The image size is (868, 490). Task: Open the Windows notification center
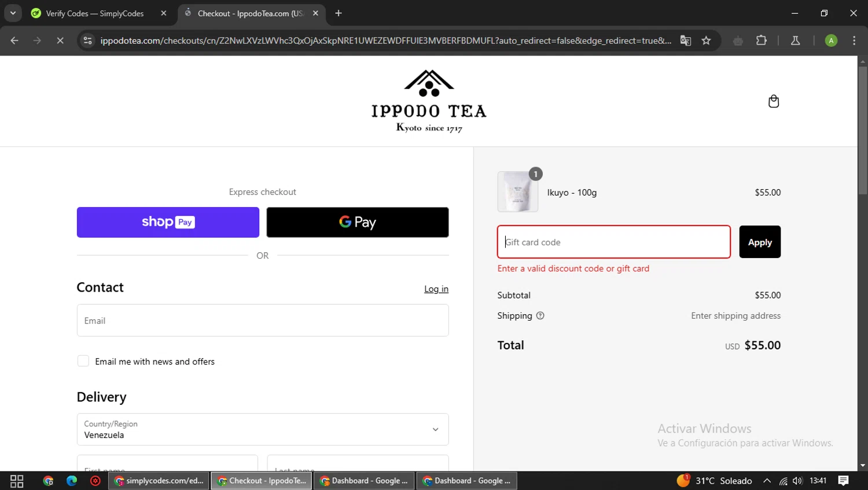pyautogui.click(x=843, y=481)
